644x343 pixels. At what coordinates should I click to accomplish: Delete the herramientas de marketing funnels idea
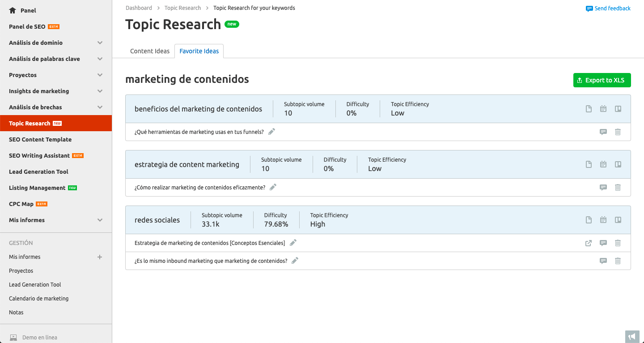pos(618,132)
